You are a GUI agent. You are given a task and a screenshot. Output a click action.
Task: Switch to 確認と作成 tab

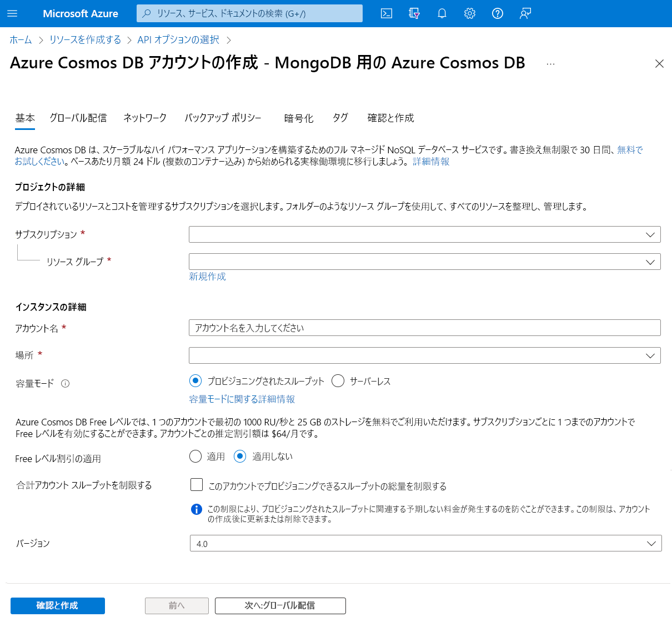coord(391,118)
